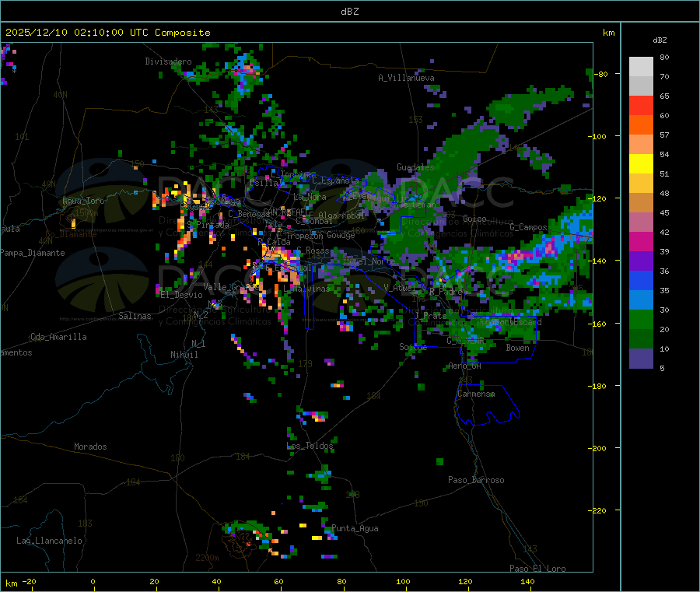Click the 'El_Desvio' location label
The image size is (700, 592).
(182, 295)
